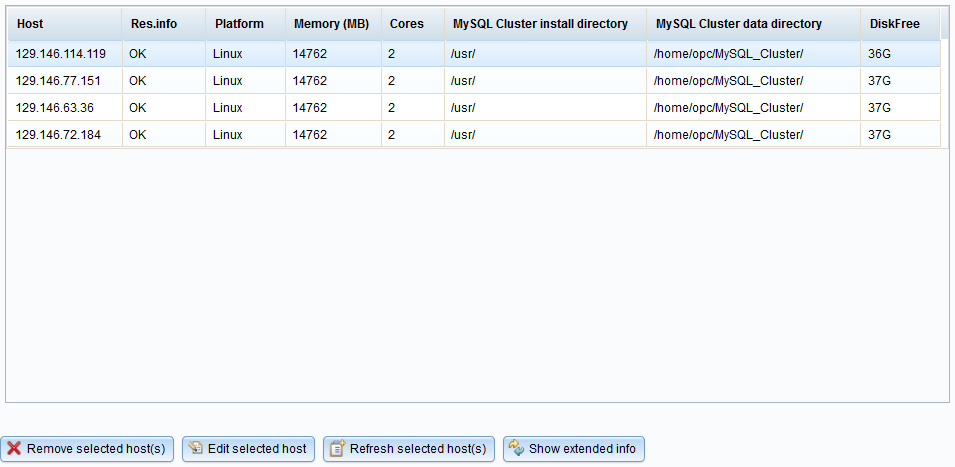Click the red X remove hosts icon
Screen dimensions: 955x467
click(14, 449)
